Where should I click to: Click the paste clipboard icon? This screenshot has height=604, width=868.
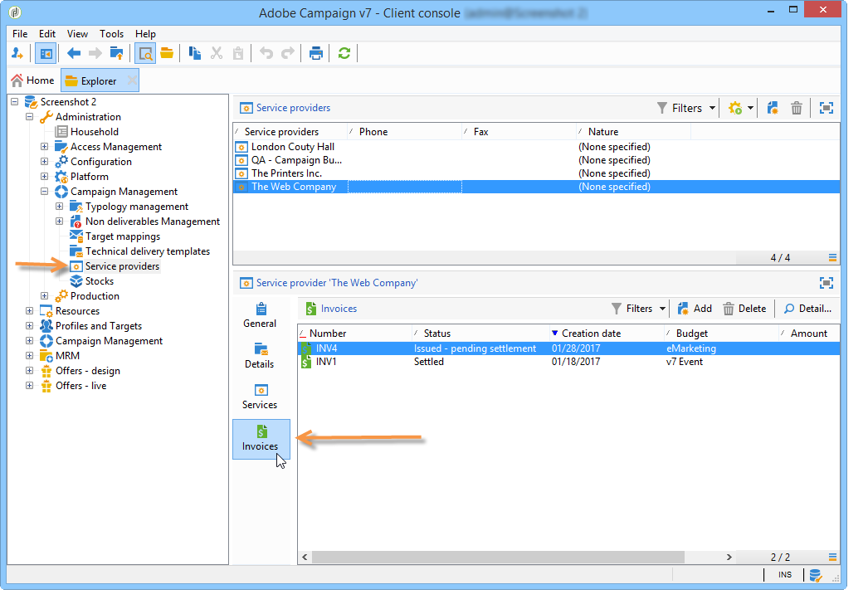click(238, 54)
